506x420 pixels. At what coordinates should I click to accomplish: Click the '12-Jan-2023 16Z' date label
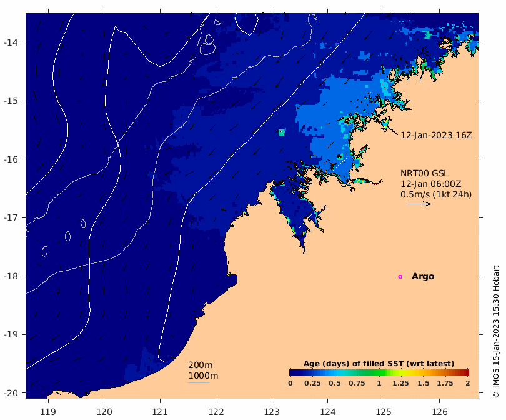click(436, 135)
